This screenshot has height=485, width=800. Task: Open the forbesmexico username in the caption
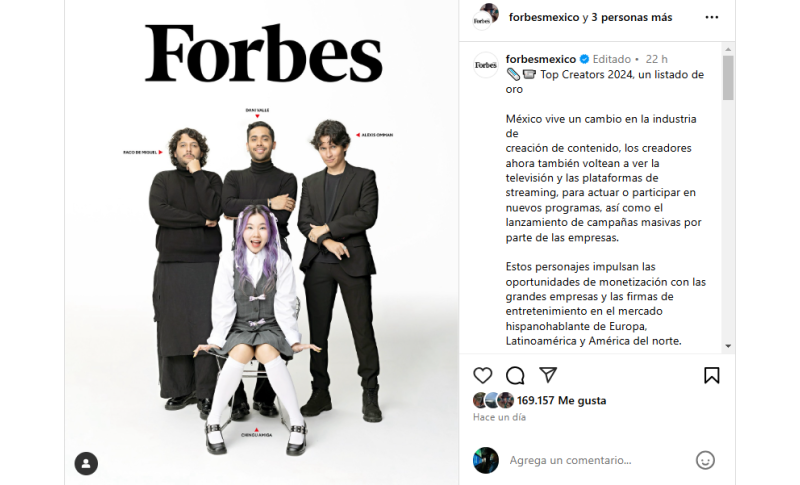click(541, 59)
